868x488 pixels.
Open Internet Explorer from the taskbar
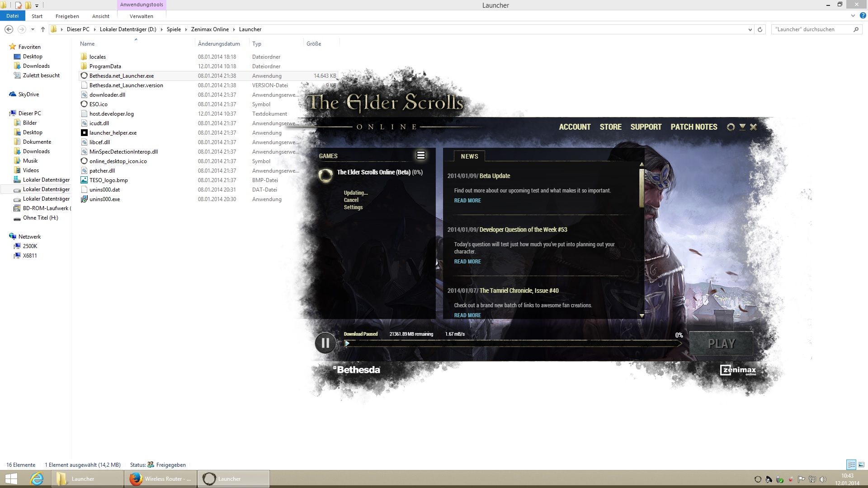pyautogui.click(x=37, y=479)
